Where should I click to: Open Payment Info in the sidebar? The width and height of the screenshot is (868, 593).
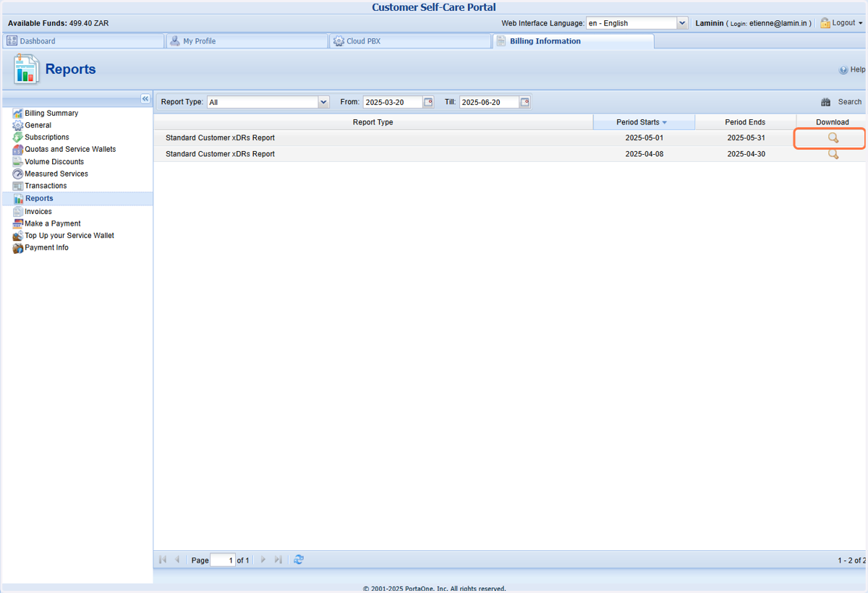coord(46,248)
